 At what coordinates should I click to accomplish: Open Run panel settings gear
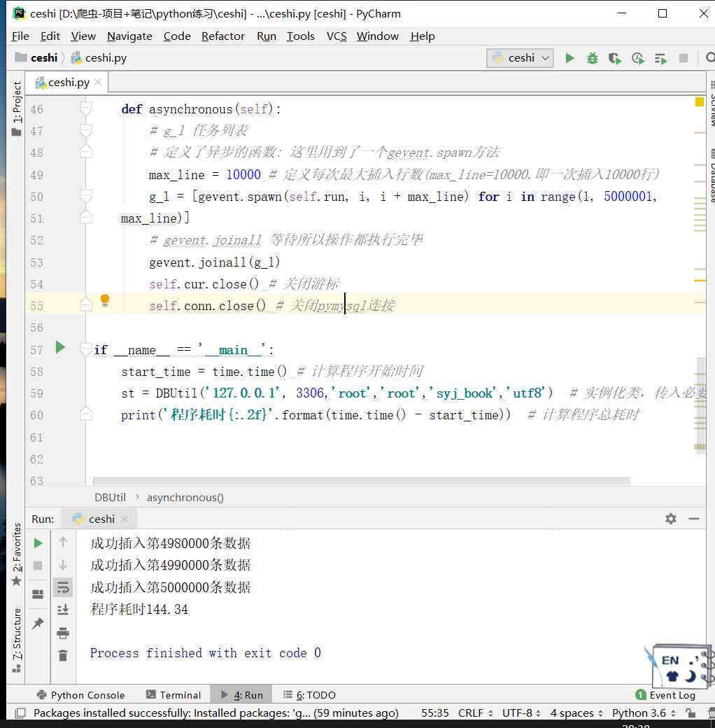(670, 519)
